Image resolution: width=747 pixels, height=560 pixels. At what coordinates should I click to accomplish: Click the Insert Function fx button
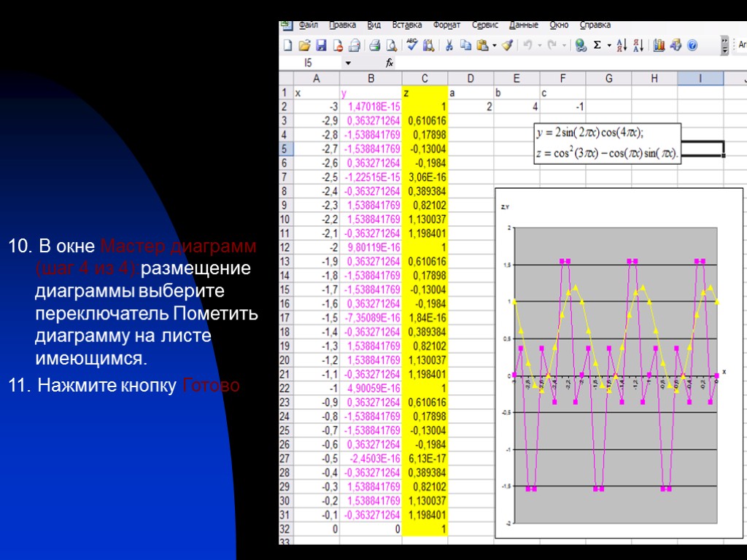pos(390,63)
